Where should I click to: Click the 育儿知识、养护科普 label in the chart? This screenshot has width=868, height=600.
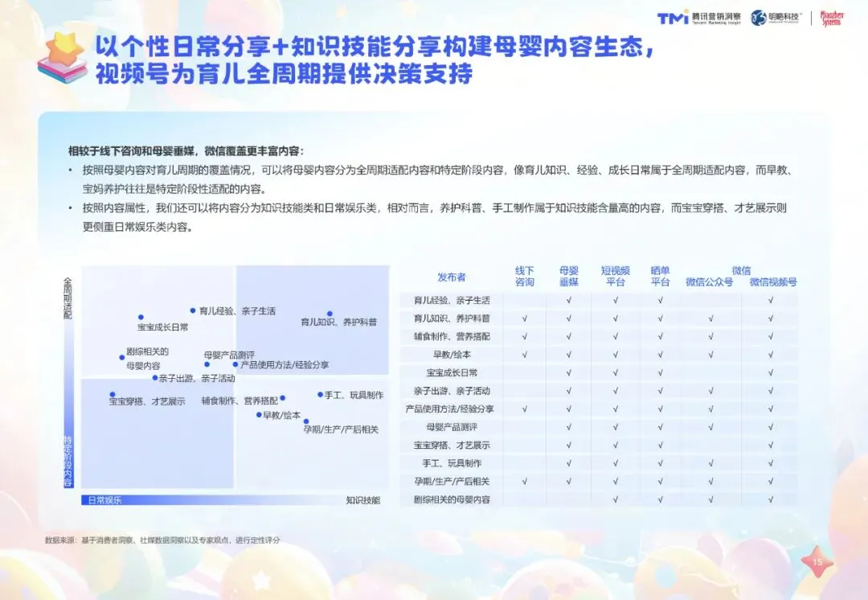pyautogui.click(x=338, y=322)
